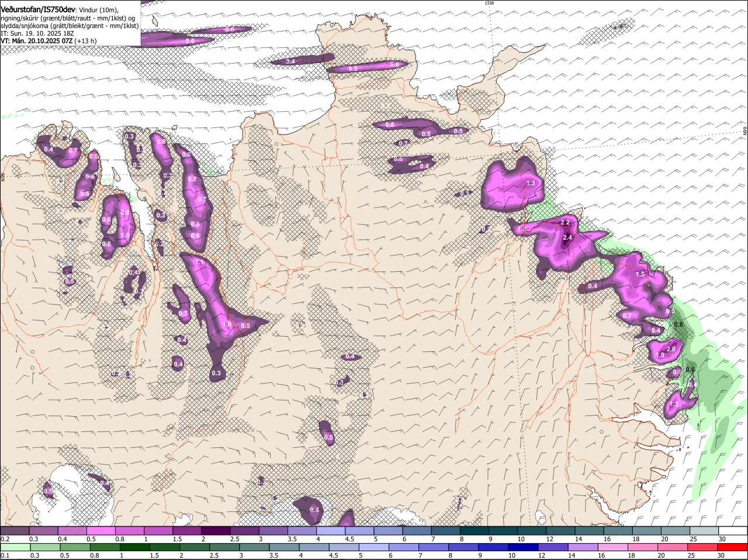Click the 30 label on the green scale
The height and width of the screenshot is (560, 748).
[x=722, y=555]
